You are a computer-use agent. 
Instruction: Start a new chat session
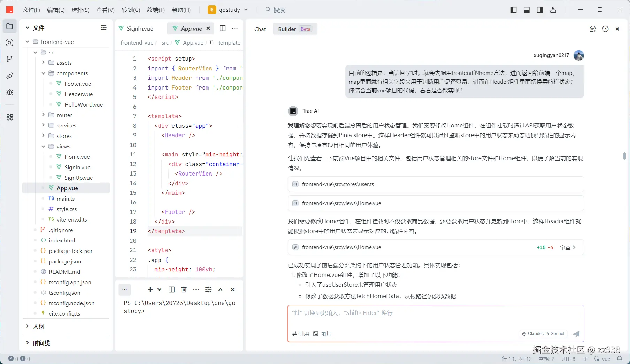pyautogui.click(x=593, y=29)
